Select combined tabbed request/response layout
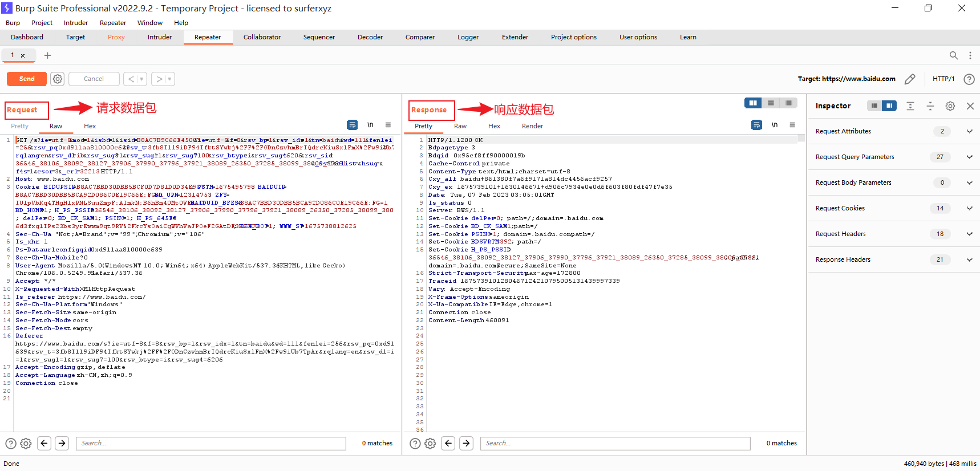980x471 pixels. click(x=788, y=103)
